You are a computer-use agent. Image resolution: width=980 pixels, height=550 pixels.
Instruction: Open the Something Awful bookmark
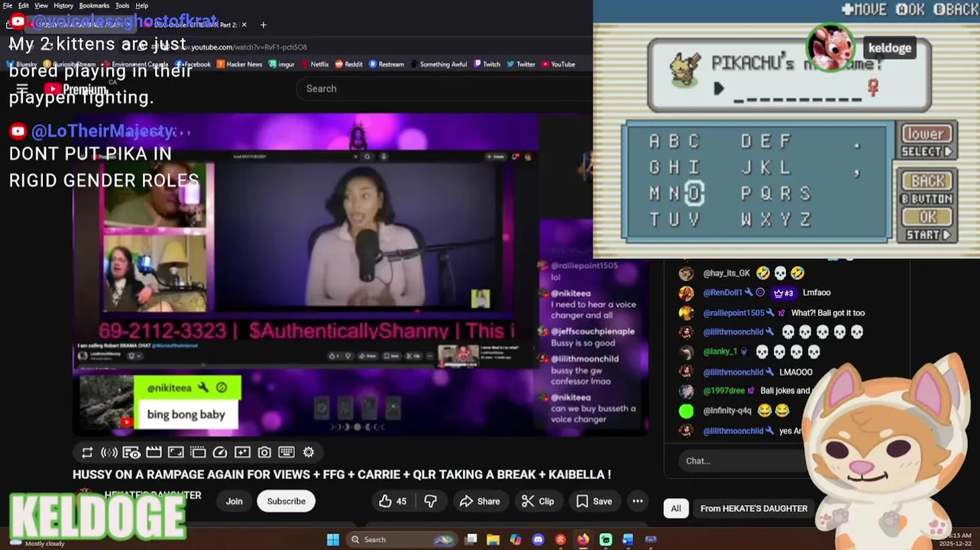tap(438, 64)
